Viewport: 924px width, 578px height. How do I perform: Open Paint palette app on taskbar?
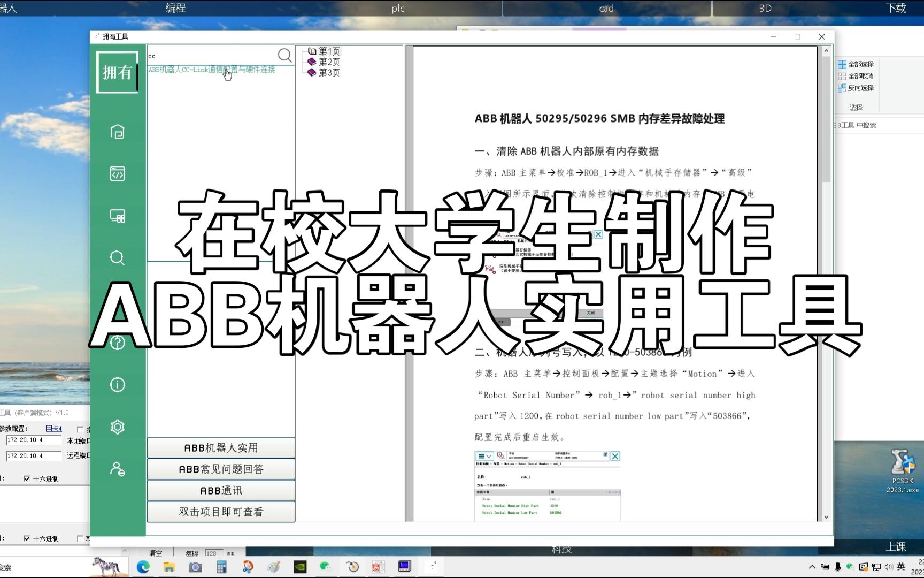(x=274, y=567)
